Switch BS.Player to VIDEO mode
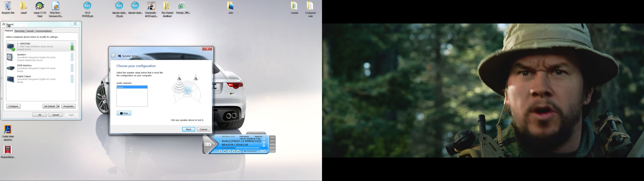 pos(273,137)
